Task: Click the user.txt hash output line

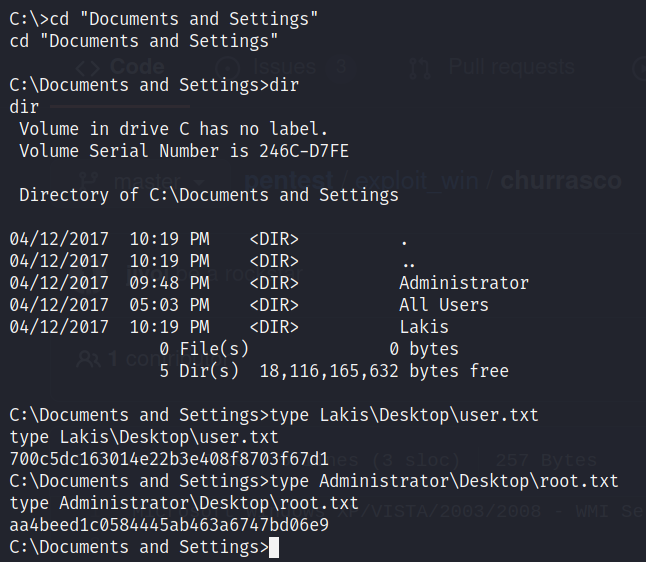Action: click(x=168, y=459)
